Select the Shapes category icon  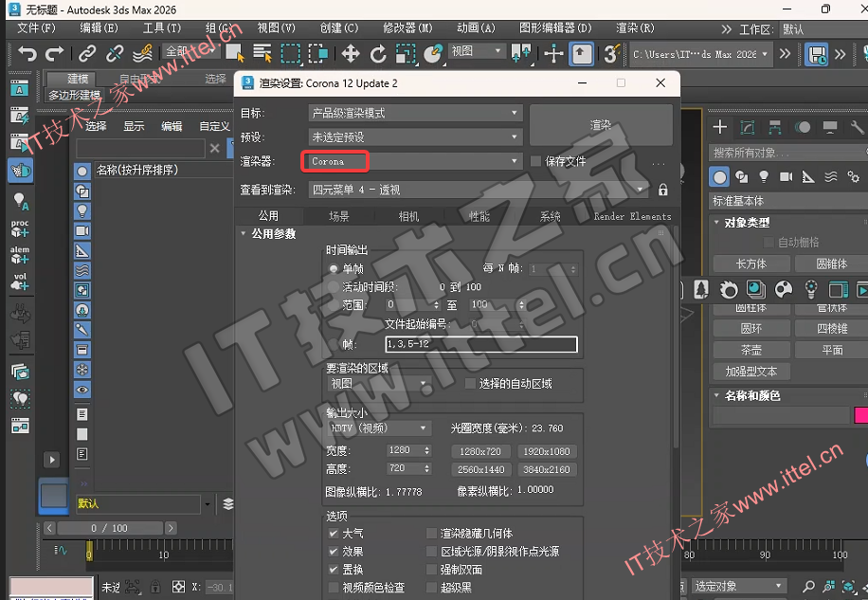pyautogui.click(x=742, y=177)
